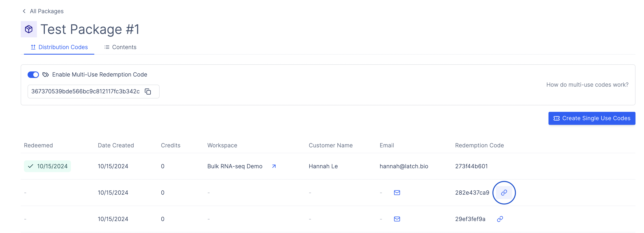The image size is (644, 233).
Task: Copy the multi-use redemption code
Action: [148, 92]
